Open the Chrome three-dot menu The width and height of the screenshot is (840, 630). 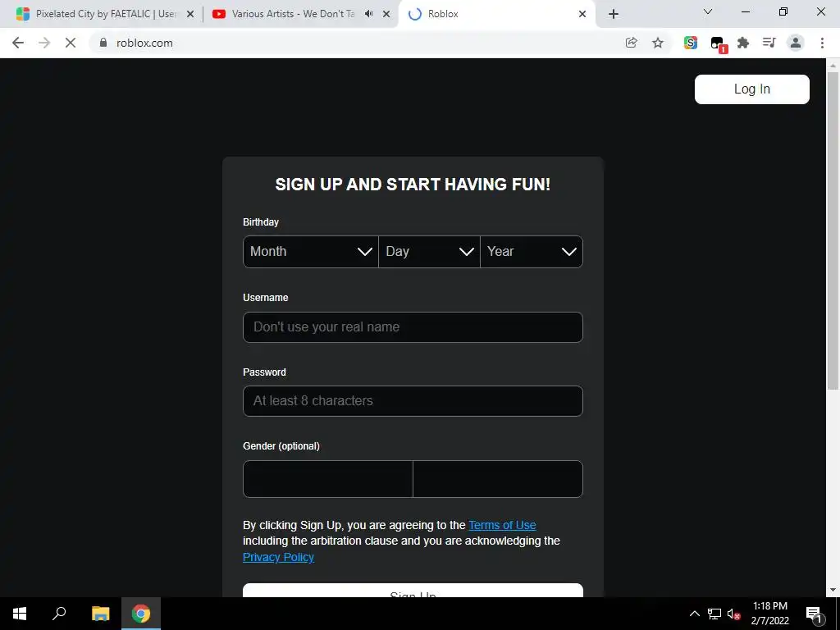pyautogui.click(x=822, y=43)
